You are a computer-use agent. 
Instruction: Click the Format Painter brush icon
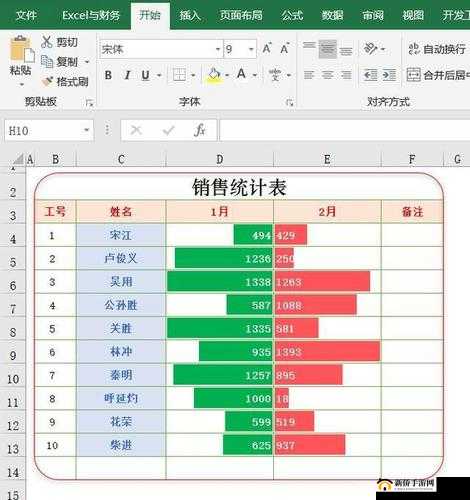(x=47, y=81)
